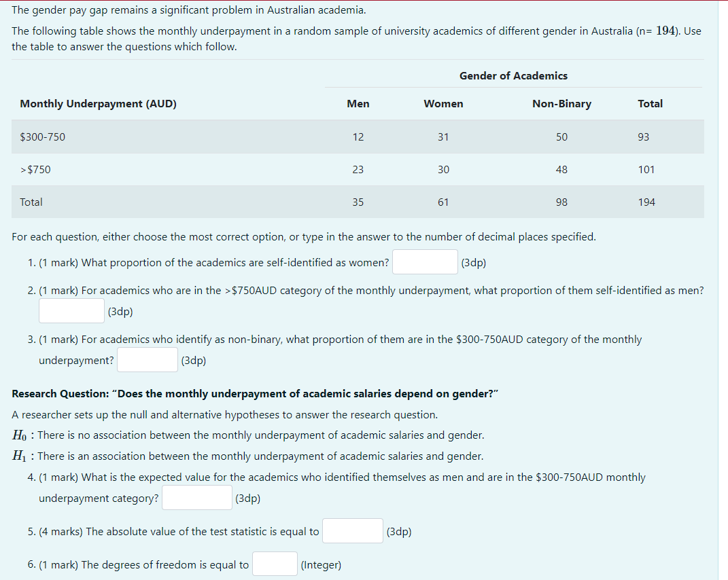Click the >$750 row label
Image resolution: width=728 pixels, height=580 pixels.
(35, 169)
